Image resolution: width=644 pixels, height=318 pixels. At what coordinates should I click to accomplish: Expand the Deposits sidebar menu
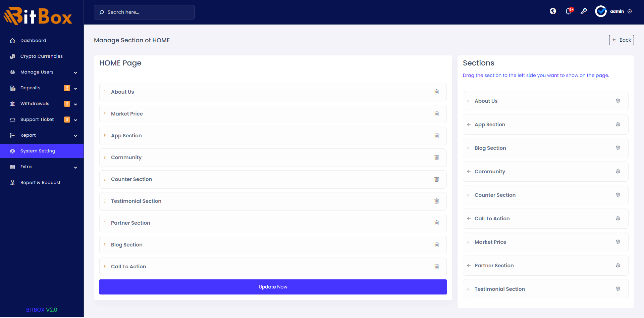coord(75,88)
